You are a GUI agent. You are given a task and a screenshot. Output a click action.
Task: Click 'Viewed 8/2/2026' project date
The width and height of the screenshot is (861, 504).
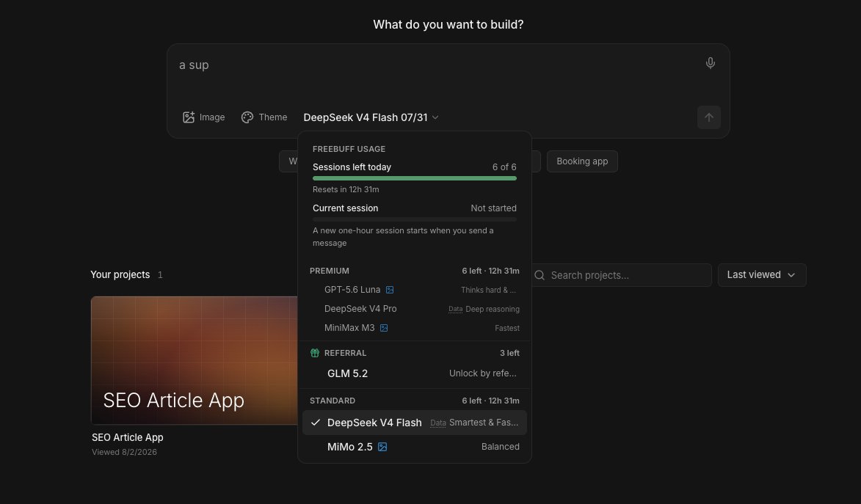point(124,452)
